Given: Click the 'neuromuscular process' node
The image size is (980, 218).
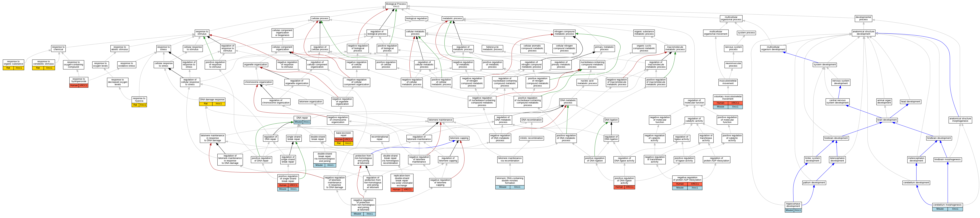Looking at the screenshot, I should pos(733,64).
